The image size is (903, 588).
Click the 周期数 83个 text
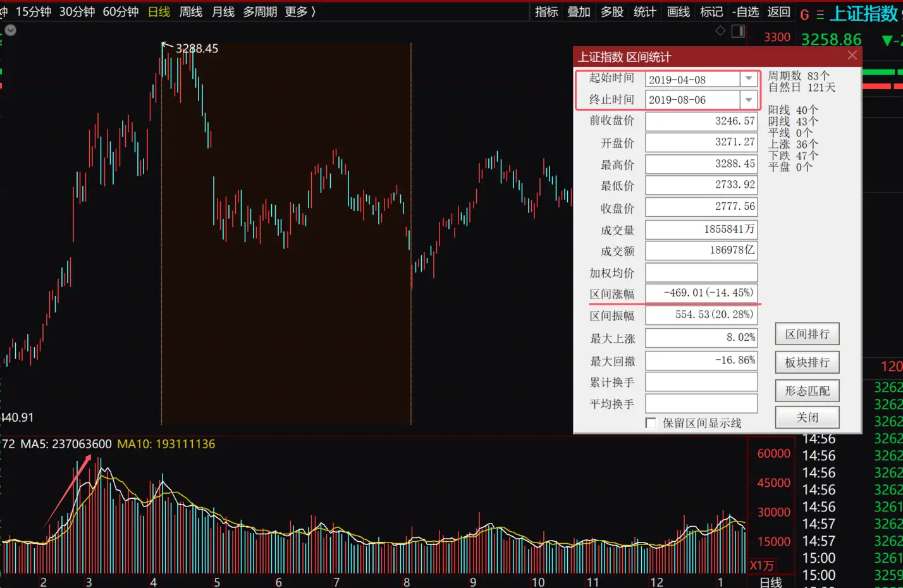tap(799, 76)
